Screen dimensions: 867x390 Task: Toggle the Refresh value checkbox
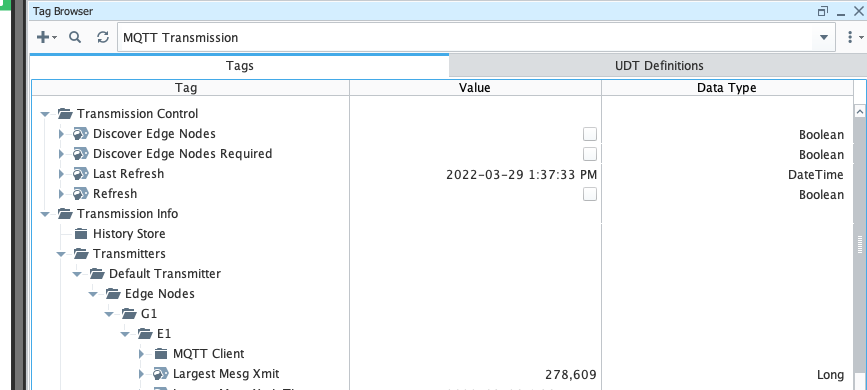590,194
